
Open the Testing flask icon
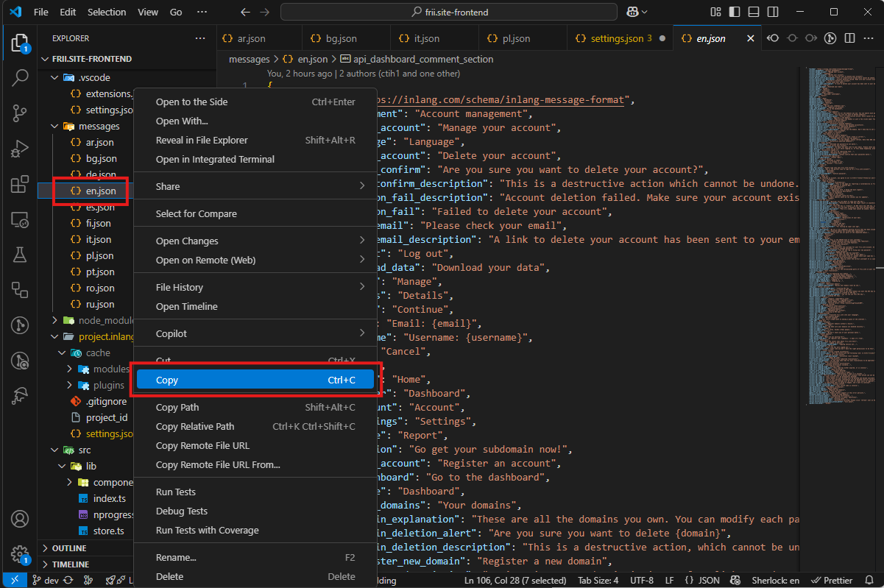20,255
